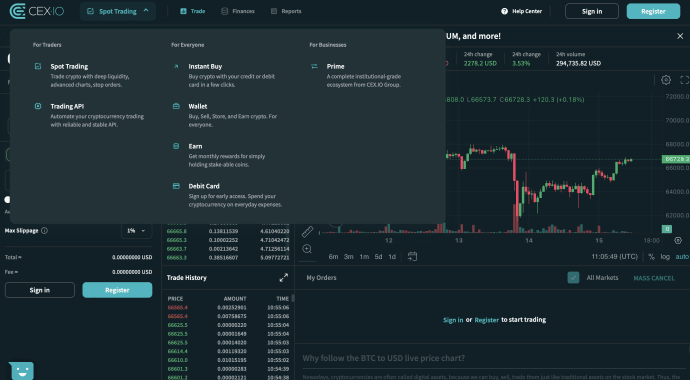The height and width of the screenshot is (380, 690).
Task: Click Sign in link in My Orders
Action: pos(453,320)
